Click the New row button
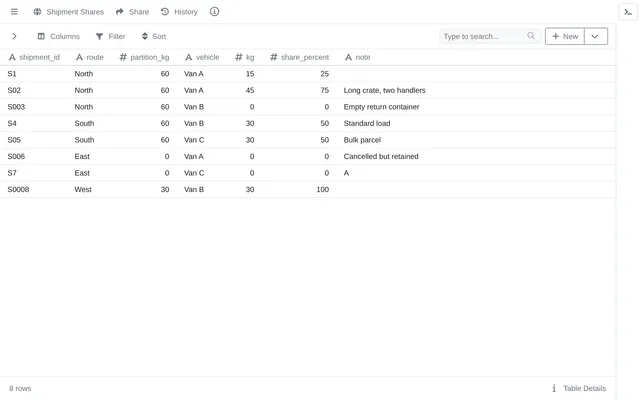 coord(565,36)
